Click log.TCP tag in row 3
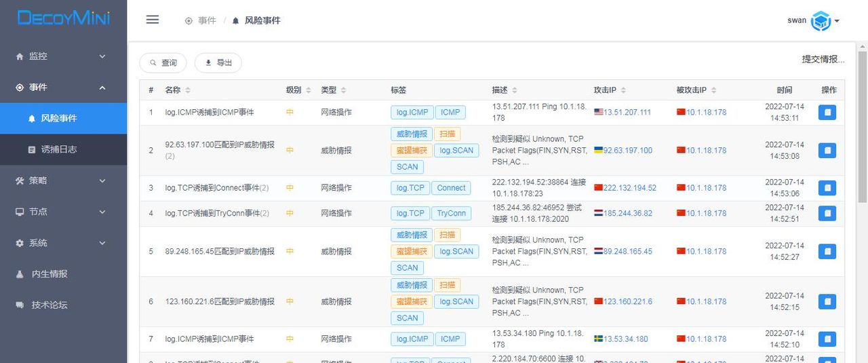868x363 pixels. pyautogui.click(x=410, y=188)
